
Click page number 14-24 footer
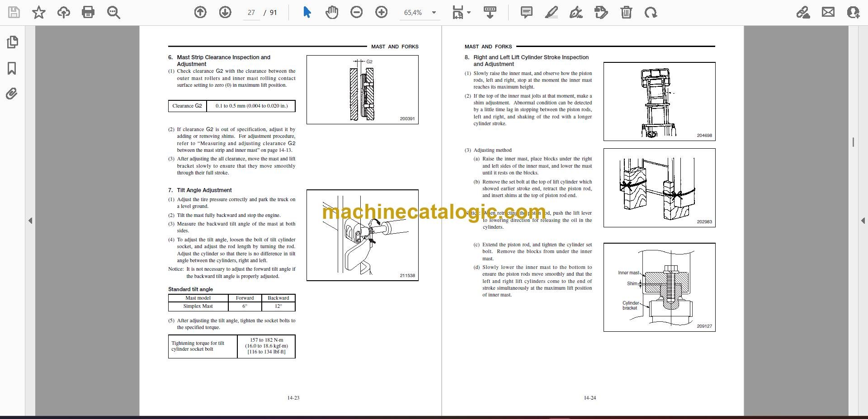click(590, 398)
